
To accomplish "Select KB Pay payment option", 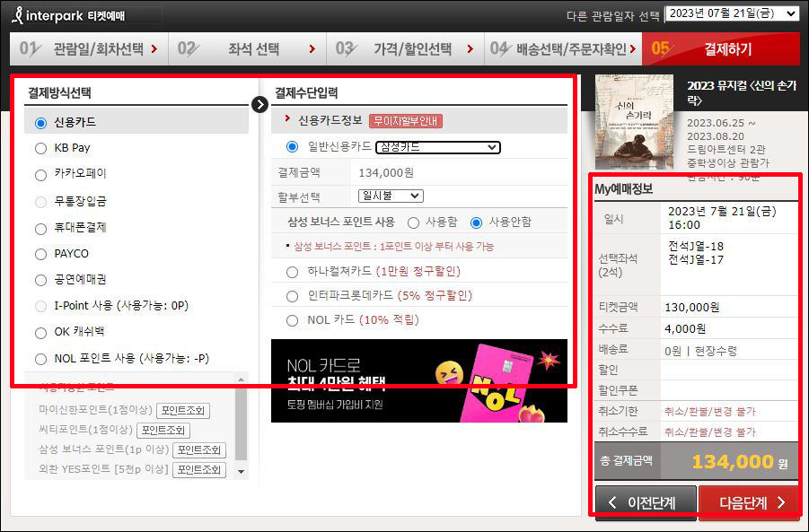I will click(x=40, y=148).
